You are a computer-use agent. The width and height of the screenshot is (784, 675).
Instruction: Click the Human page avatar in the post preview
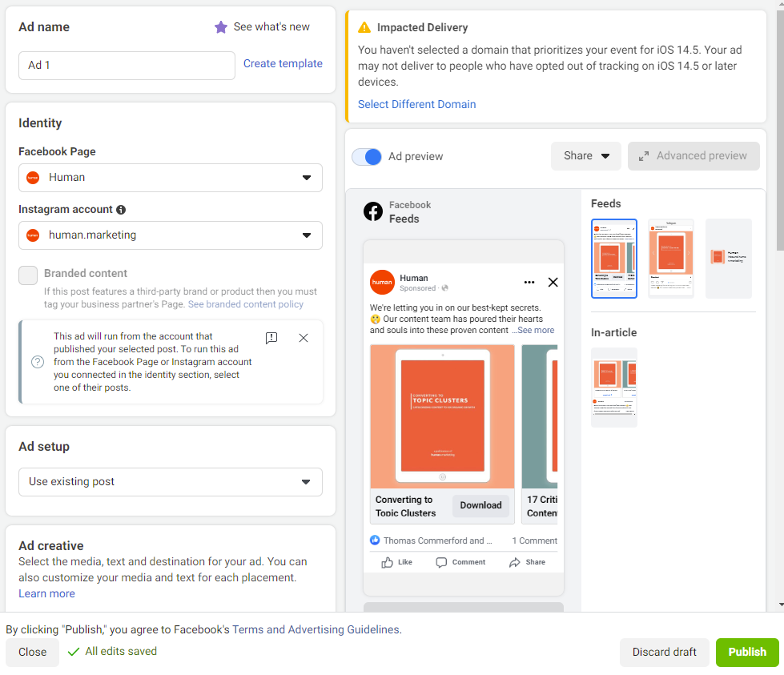pos(382,282)
